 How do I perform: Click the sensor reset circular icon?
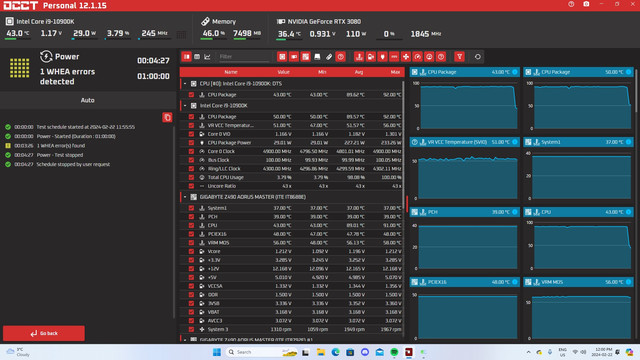click(478, 57)
